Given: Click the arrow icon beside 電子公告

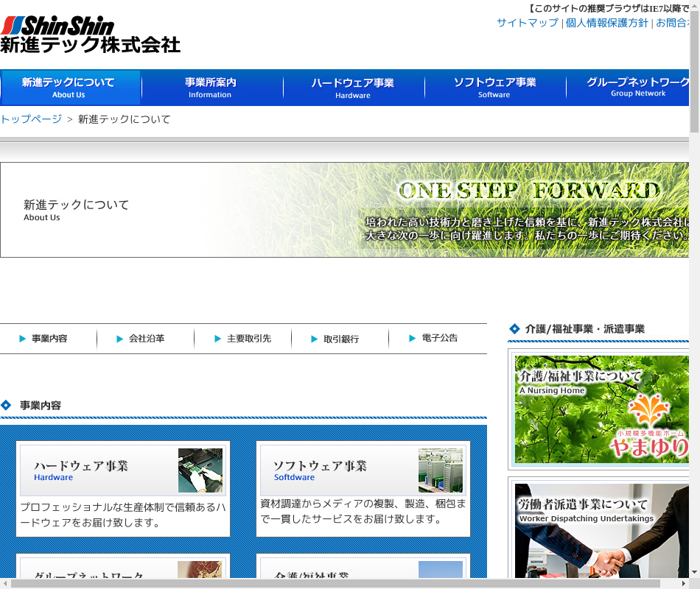Looking at the screenshot, I should [x=413, y=339].
